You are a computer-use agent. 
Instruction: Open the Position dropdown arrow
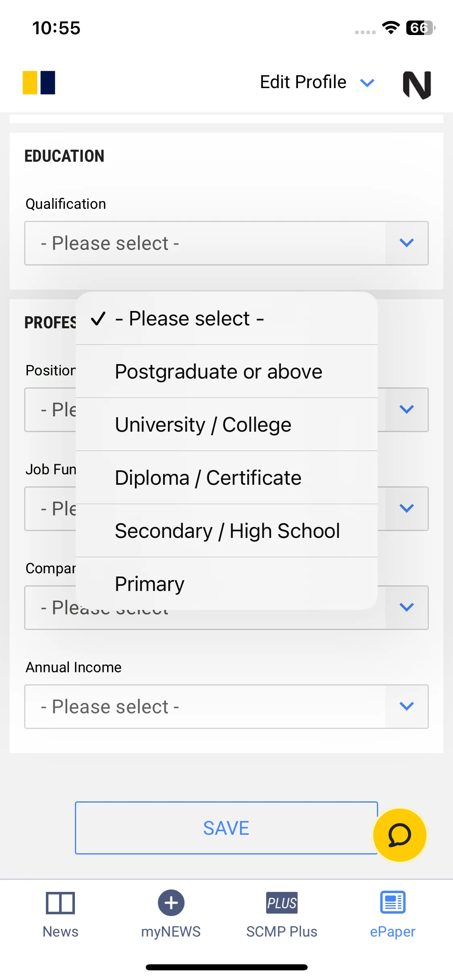[407, 410]
